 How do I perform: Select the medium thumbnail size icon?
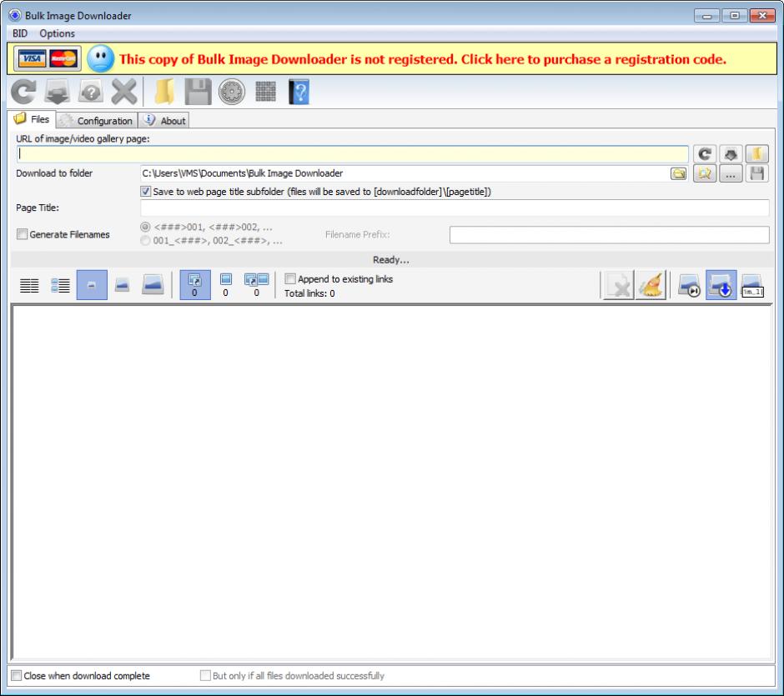tap(122, 285)
